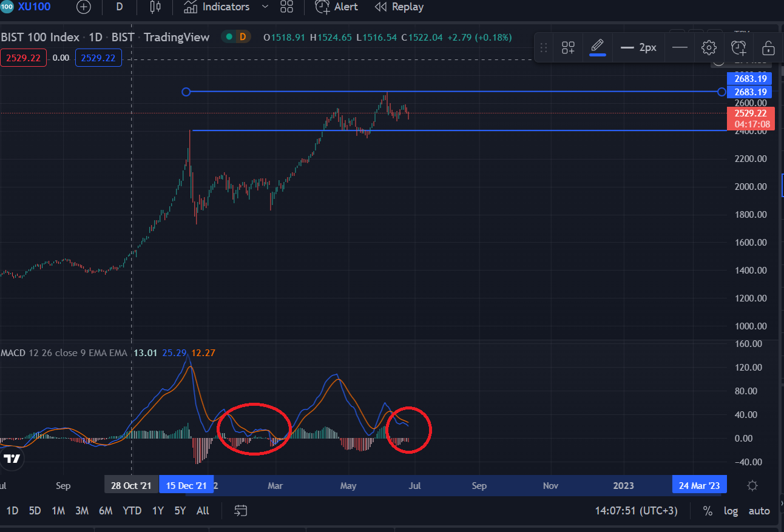The image size is (784, 532).
Task: Toggle log scale
Action: (731, 511)
